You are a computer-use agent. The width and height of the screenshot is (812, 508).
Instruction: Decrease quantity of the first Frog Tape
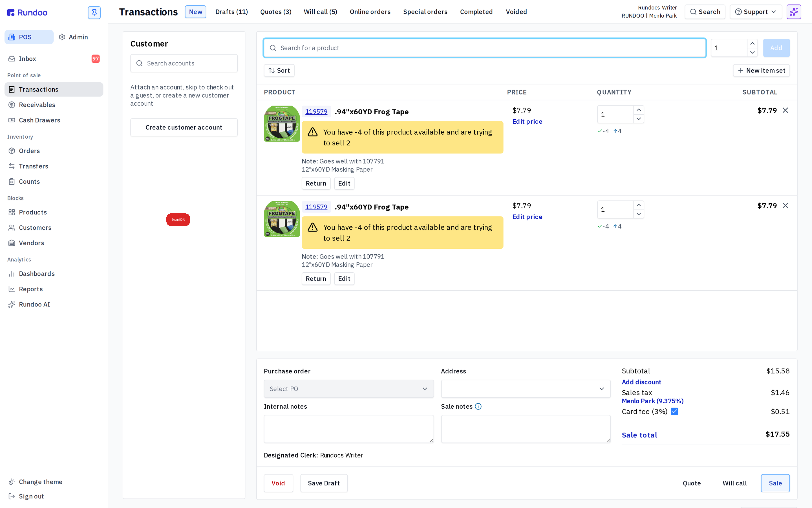coord(639,119)
